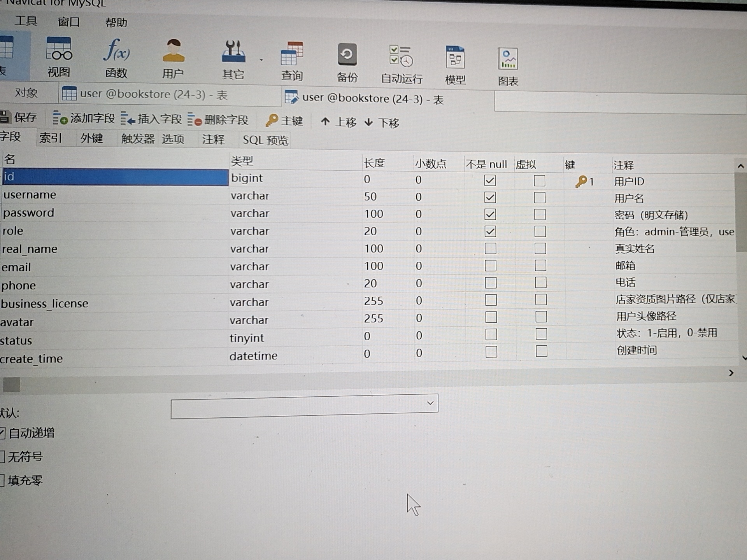Enable the virtual checkbox for email row
The image size is (747, 560).
tap(540, 266)
